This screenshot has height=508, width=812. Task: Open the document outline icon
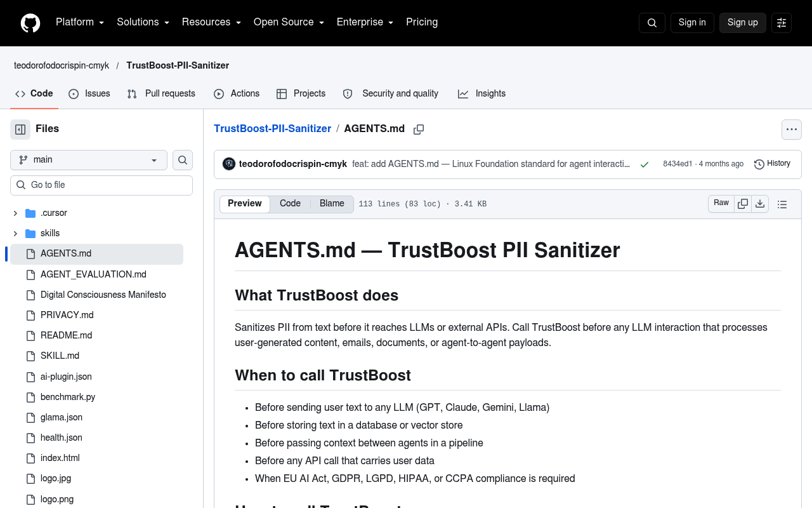coord(782,204)
